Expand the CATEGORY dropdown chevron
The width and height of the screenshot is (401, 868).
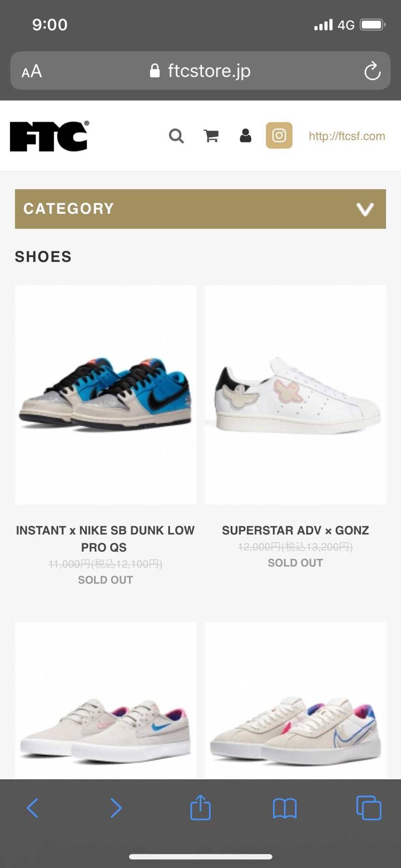point(365,209)
